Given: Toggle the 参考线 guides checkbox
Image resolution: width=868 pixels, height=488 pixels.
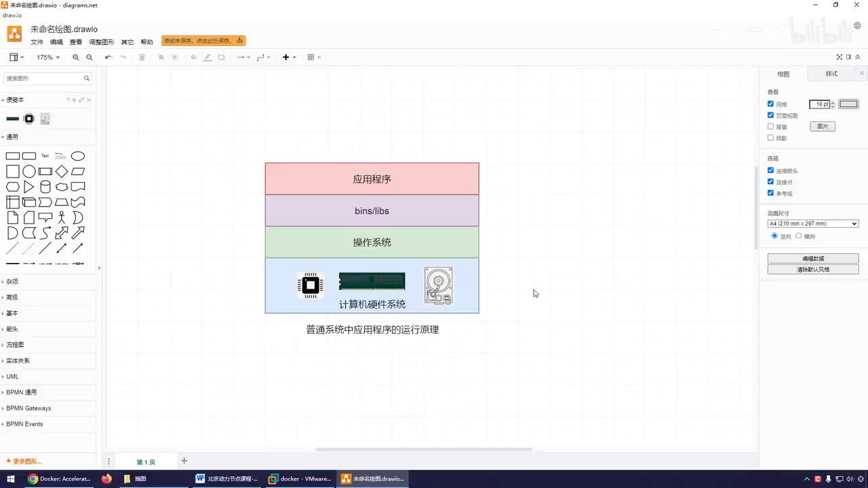Looking at the screenshot, I should (x=770, y=192).
